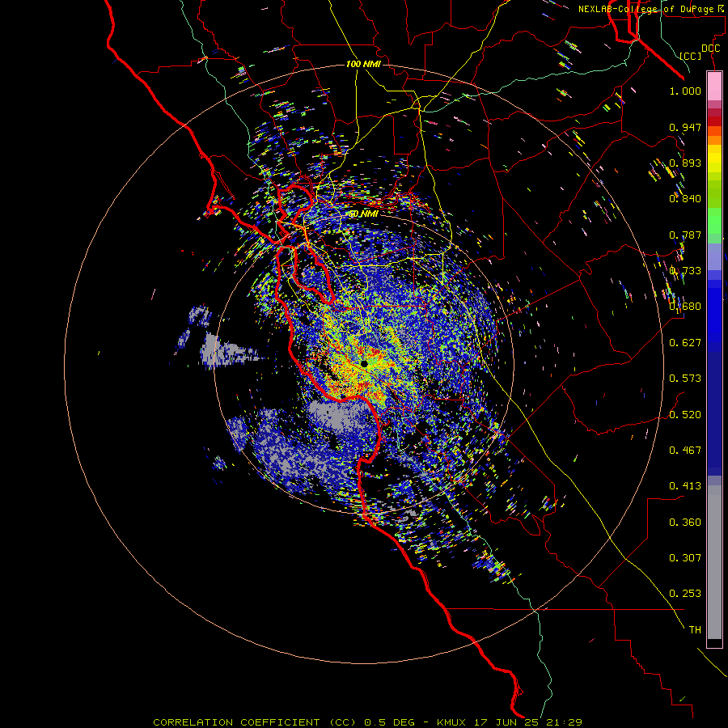Select the 1.000 legend value

(685, 91)
